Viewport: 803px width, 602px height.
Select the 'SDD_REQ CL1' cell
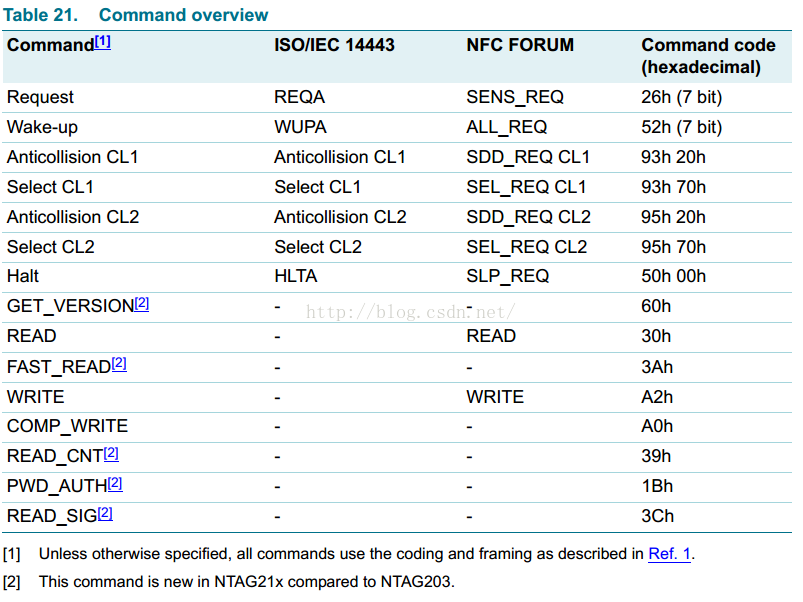click(x=528, y=157)
